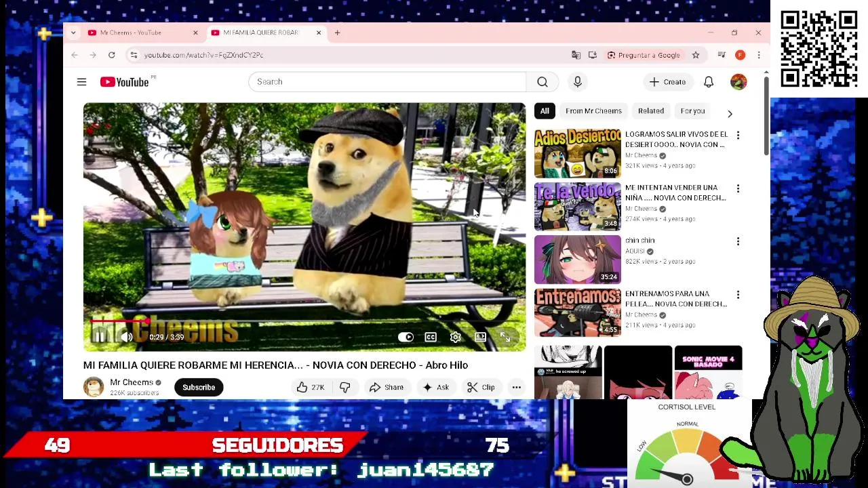The height and width of the screenshot is (488, 868).
Task: Mute the video volume
Action: [x=127, y=337]
